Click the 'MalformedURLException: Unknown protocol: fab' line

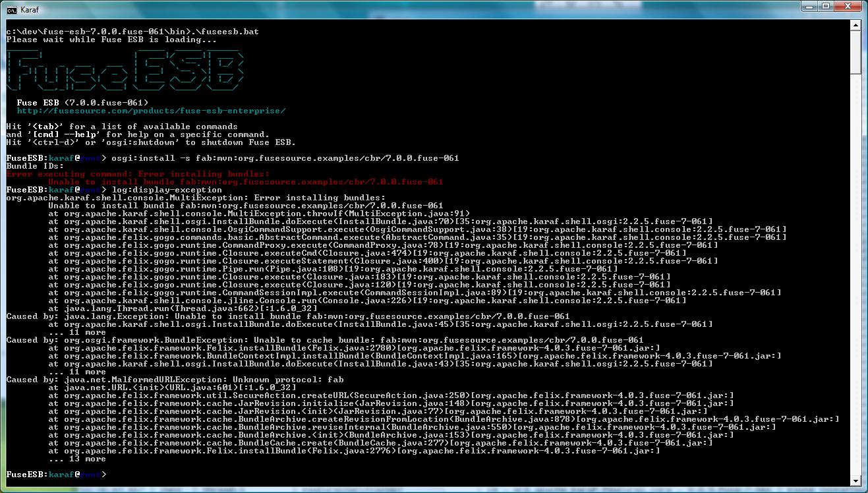[175, 380]
